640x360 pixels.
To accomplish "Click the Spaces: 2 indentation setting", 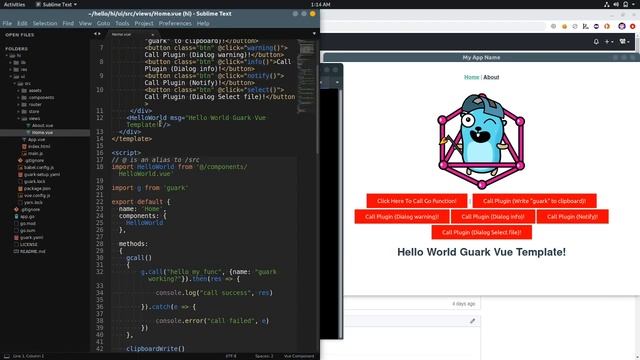I will [x=264, y=356].
